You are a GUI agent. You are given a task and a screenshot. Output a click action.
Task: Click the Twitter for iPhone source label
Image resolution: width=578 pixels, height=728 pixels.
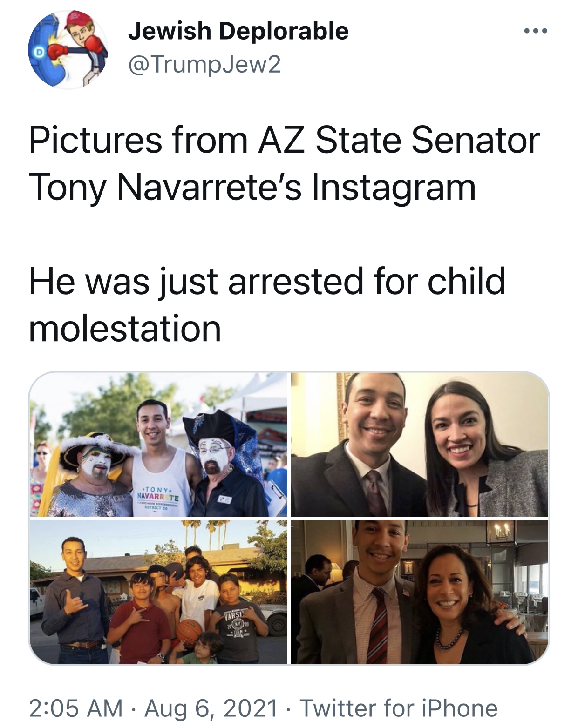click(398, 708)
